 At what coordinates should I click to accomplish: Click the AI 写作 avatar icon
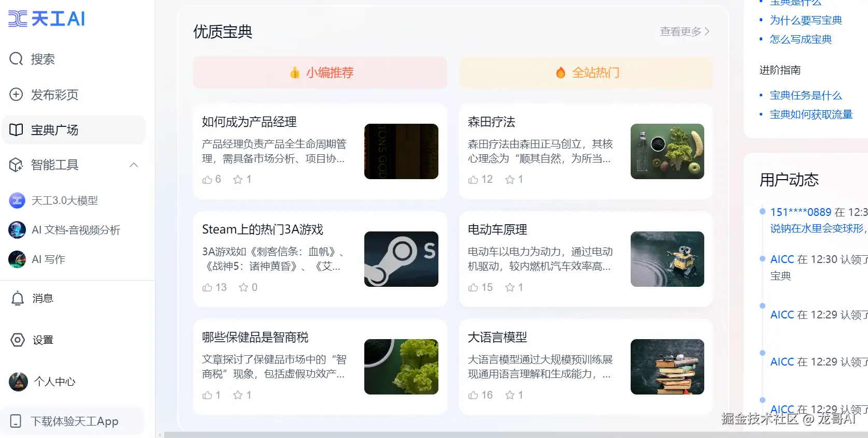[17, 259]
